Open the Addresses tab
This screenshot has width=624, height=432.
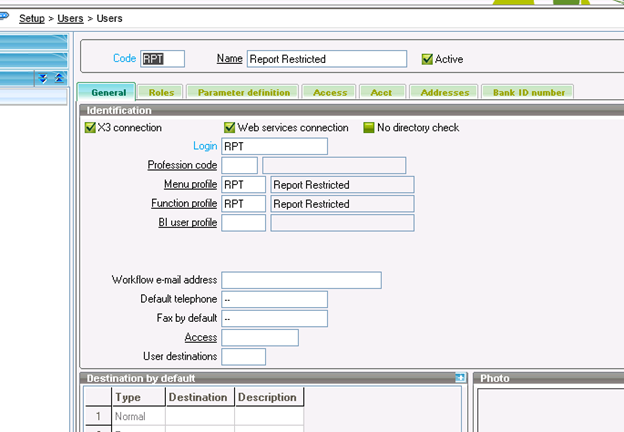pos(444,92)
